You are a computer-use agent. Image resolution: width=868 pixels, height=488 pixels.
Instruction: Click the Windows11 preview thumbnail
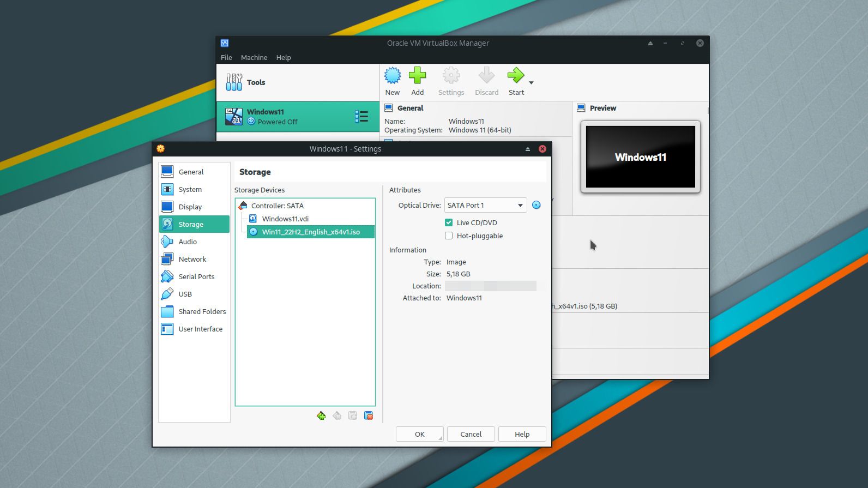point(641,157)
